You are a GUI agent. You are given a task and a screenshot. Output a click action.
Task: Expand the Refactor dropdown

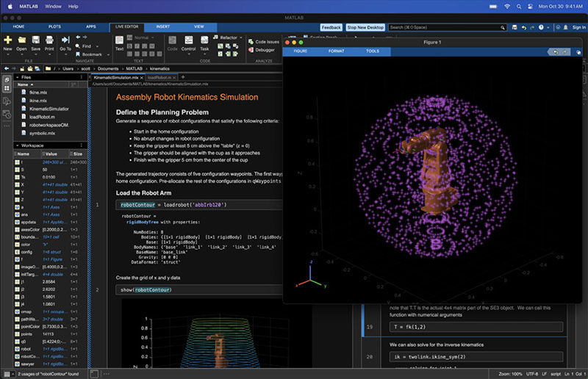230,37
